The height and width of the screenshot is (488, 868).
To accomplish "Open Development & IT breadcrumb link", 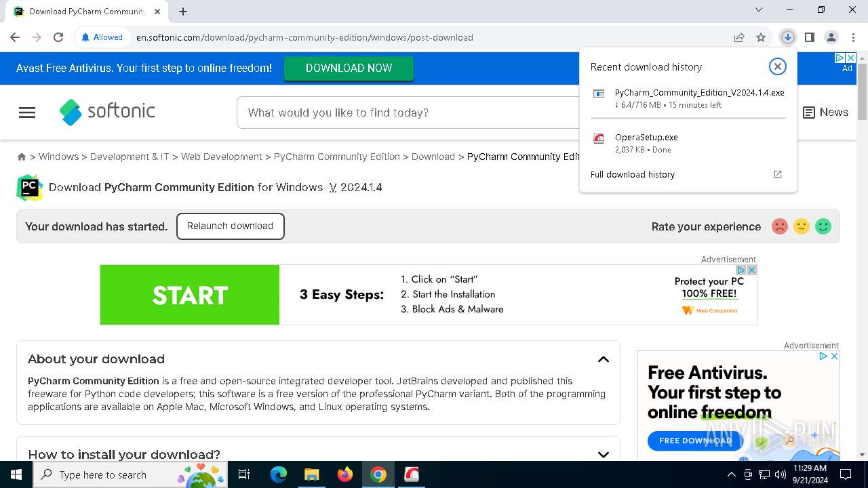I will [x=130, y=157].
